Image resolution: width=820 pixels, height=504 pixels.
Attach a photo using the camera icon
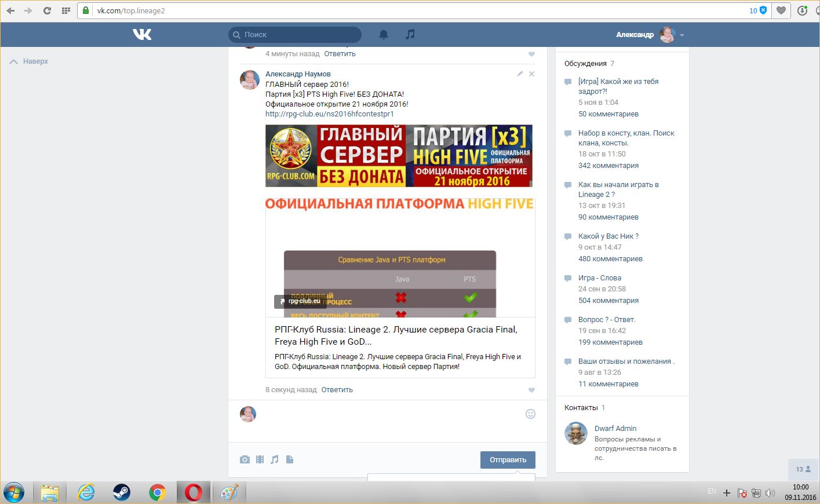coord(245,459)
